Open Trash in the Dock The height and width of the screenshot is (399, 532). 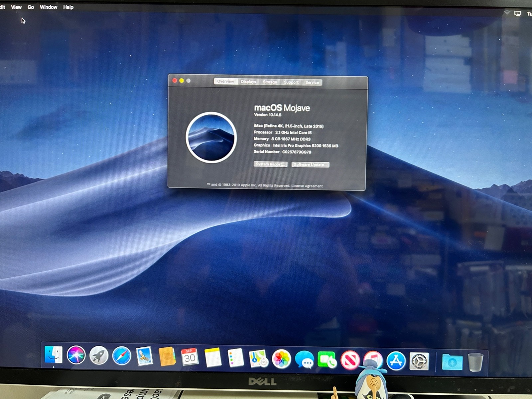(x=475, y=362)
